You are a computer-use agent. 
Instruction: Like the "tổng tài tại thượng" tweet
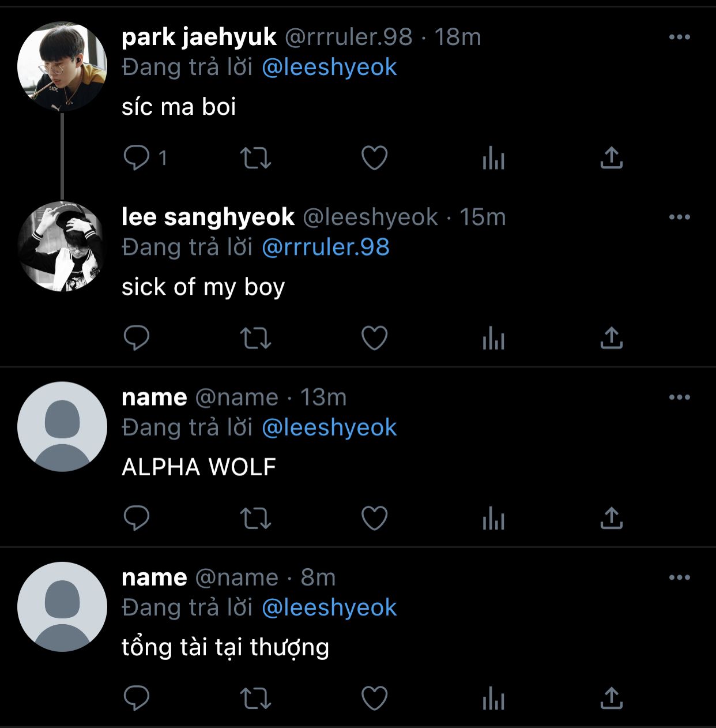[x=374, y=698]
